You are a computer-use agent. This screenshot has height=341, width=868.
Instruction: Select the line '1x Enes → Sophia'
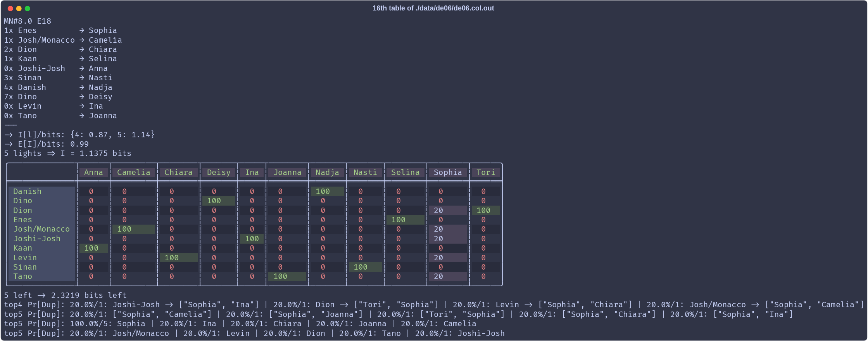click(x=60, y=30)
